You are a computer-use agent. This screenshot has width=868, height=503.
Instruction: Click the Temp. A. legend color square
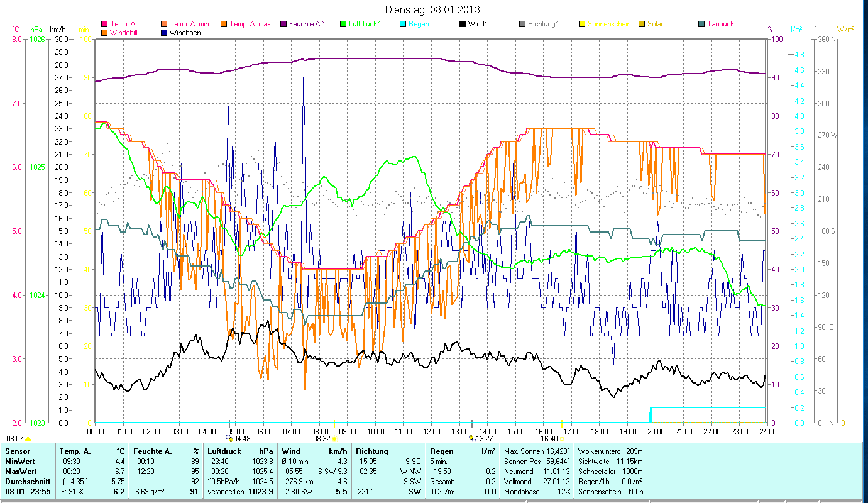pos(104,25)
